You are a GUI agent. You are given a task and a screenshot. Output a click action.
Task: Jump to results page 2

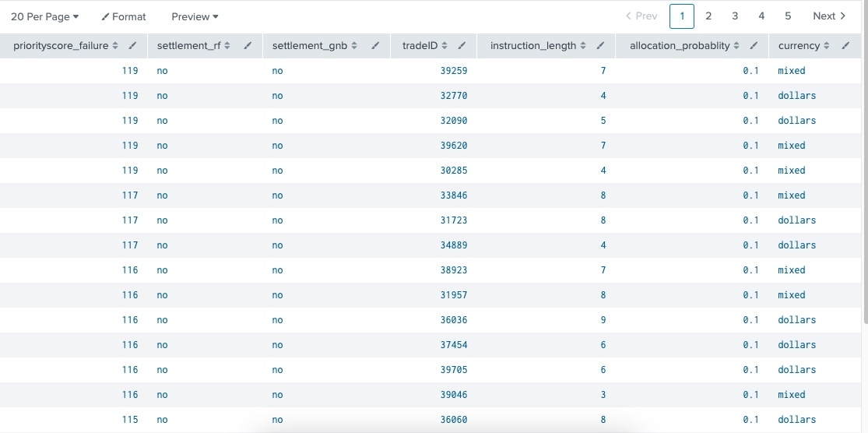708,16
